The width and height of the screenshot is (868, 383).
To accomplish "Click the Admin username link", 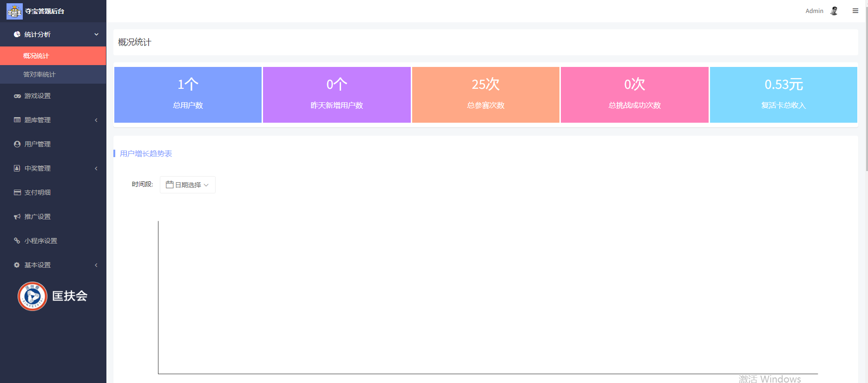I will click(814, 11).
